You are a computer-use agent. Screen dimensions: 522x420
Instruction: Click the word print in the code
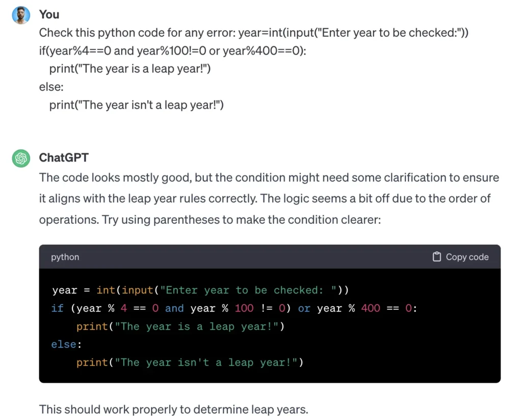[92, 326]
